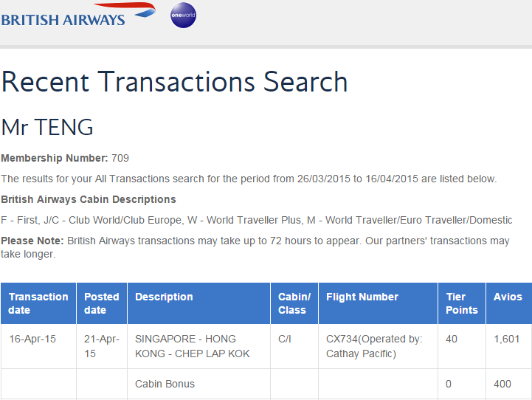Select the Posted date column header

pyautogui.click(x=102, y=303)
